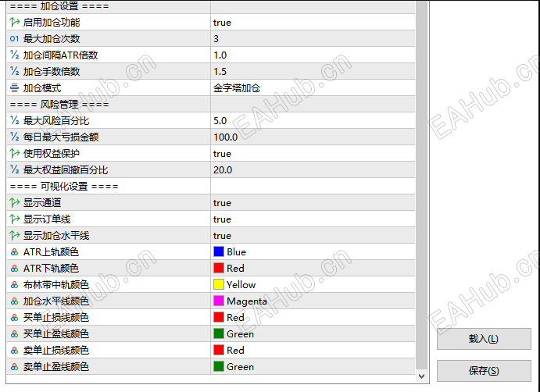The width and height of the screenshot is (540, 392).
Task: Click the color-type icon beside 加仓水平线颜色
Action: point(15,301)
